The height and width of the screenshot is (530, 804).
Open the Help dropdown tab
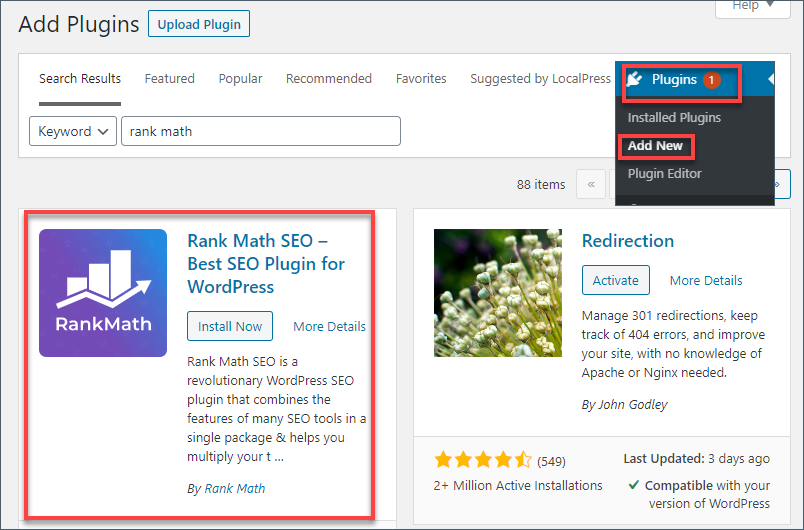point(753,7)
